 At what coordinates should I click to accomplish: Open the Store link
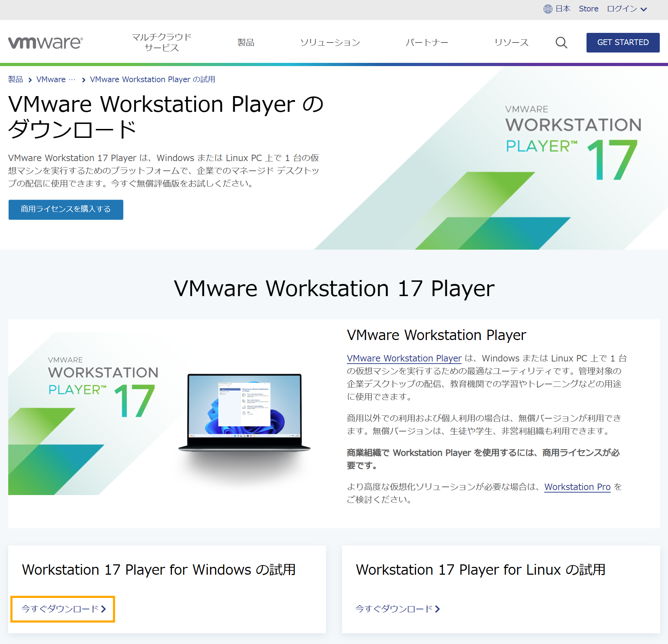[588, 9]
